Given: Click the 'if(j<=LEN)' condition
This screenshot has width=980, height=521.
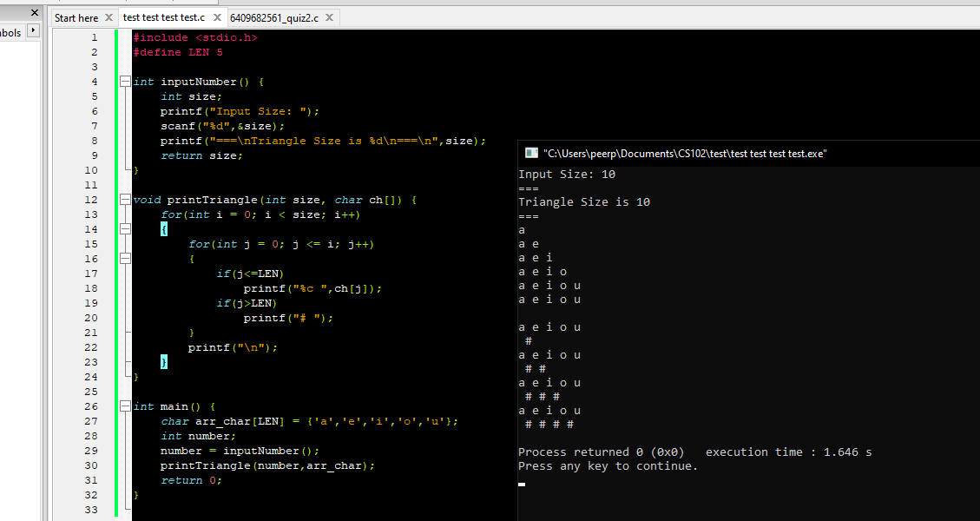Looking at the screenshot, I should 250,274.
